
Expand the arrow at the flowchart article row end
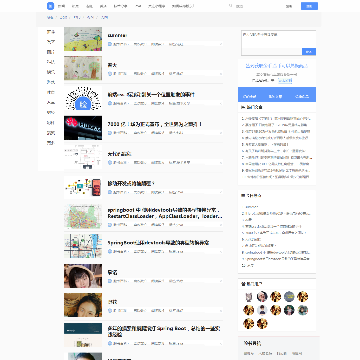(221, 163)
